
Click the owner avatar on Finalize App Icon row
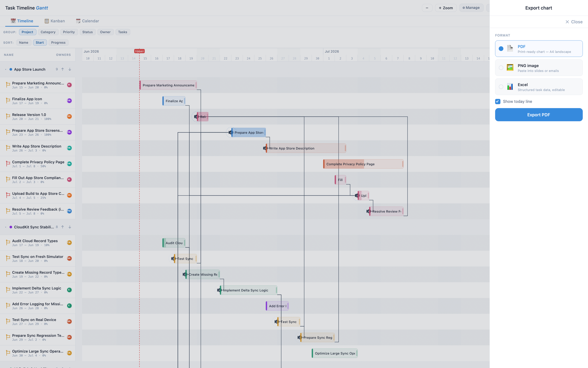[x=69, y=101]
